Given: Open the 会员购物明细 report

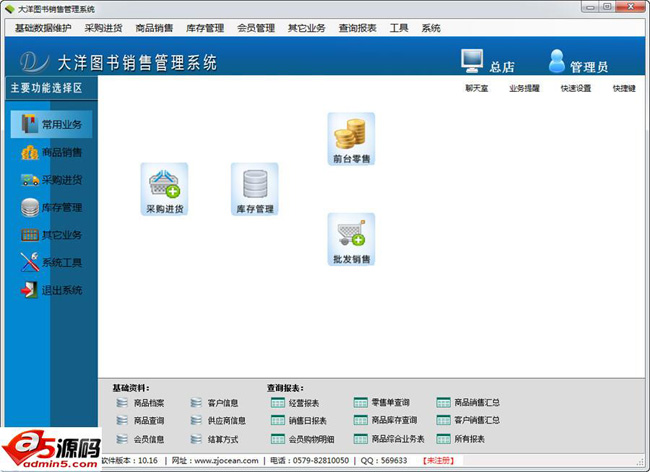Looking at the screenshot, I should 302,439.
